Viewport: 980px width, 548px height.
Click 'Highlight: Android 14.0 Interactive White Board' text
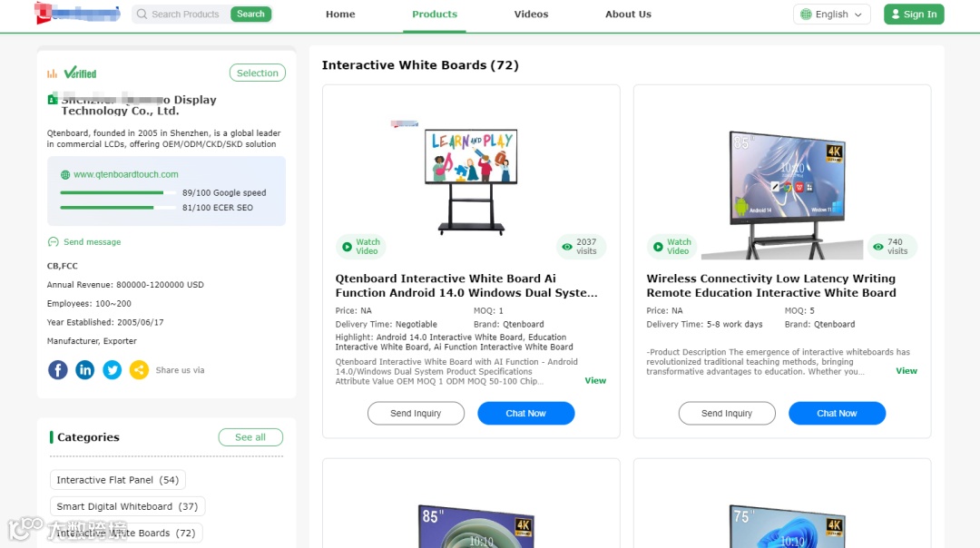pyautogui.click(x=454, y=342)
